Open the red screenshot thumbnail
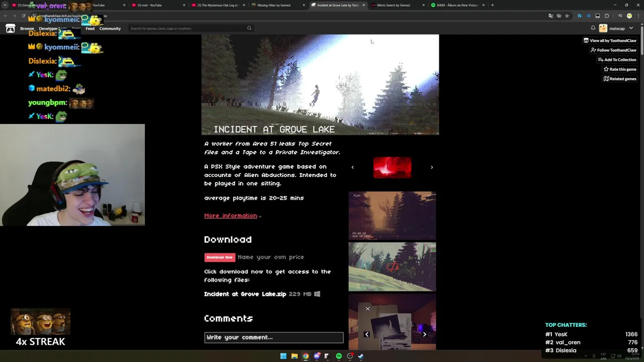Viewport: 644px width, 362px height. 392,167
